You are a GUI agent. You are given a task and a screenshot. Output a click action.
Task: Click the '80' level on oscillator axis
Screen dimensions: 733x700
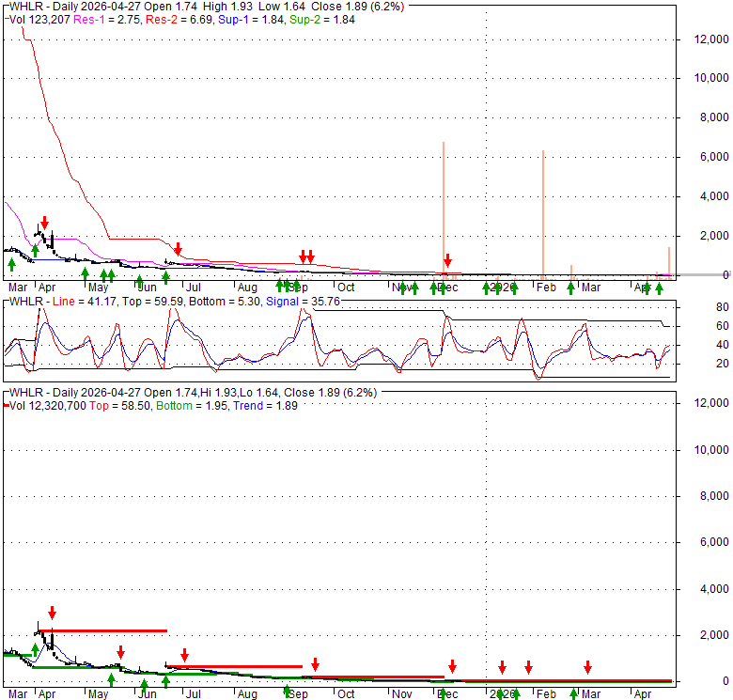coord(723,307)
